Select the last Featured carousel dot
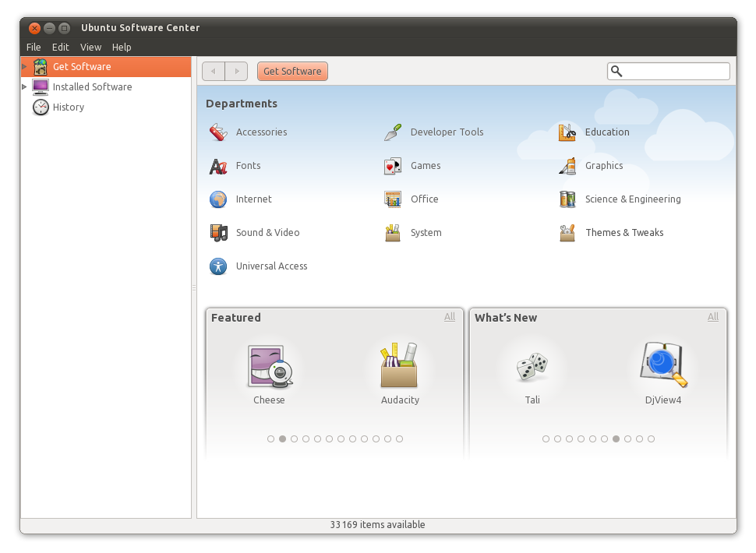The image size is (756, 553). [x=399, y=439]
